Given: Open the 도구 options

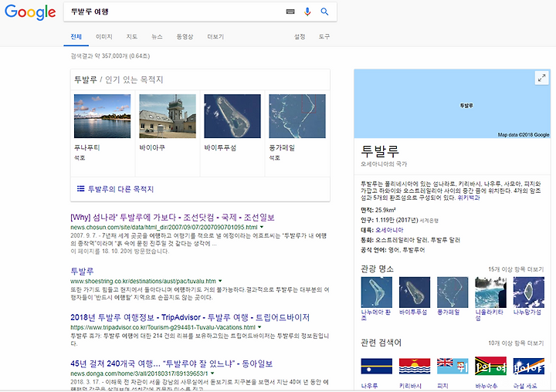Looking at the screenshot, I should (x=324, y=37).
